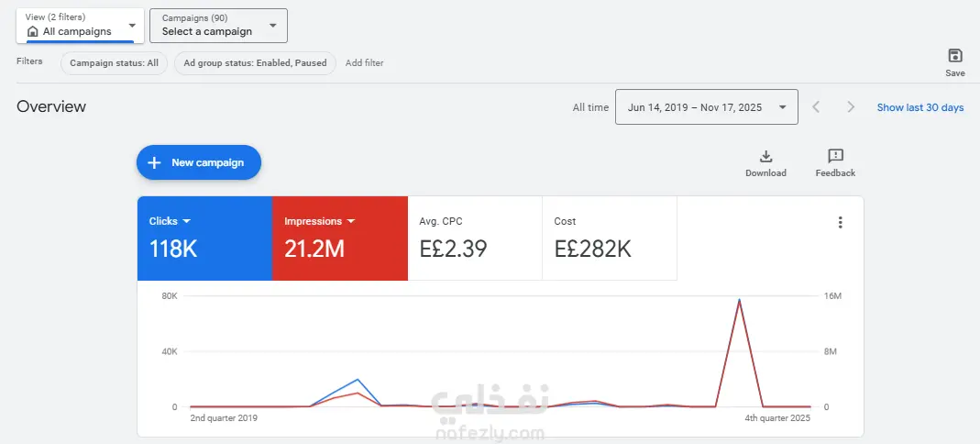Click the Save icon
This screenshot has width=980, height=444.
coord(955,56)
